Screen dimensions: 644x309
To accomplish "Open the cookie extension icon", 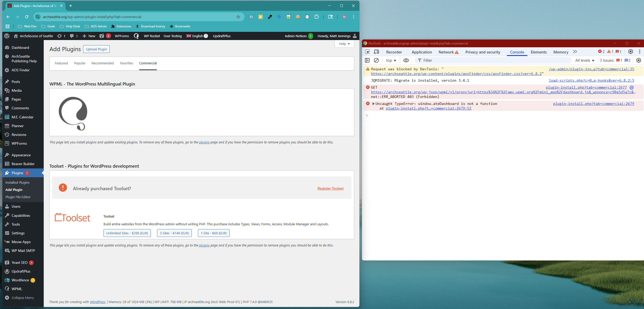I will click(298, 17).
